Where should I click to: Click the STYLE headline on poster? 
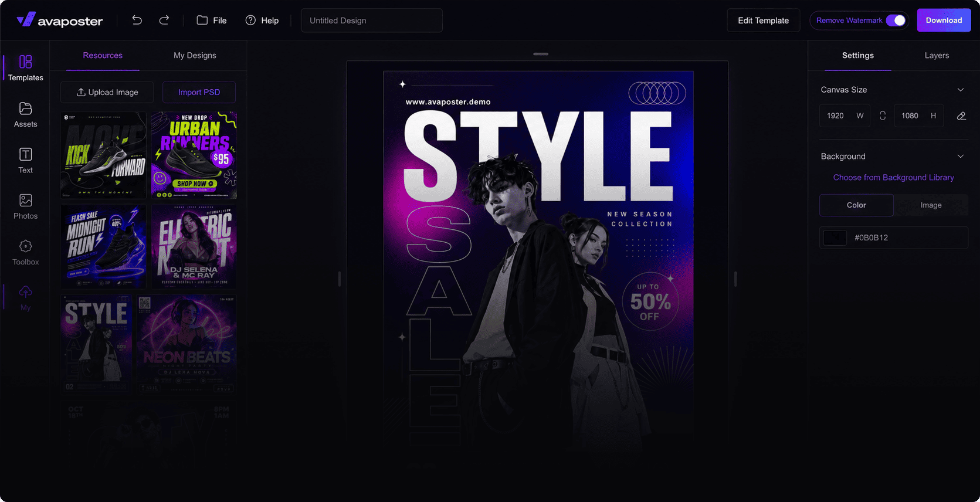(x=538, y=156)
